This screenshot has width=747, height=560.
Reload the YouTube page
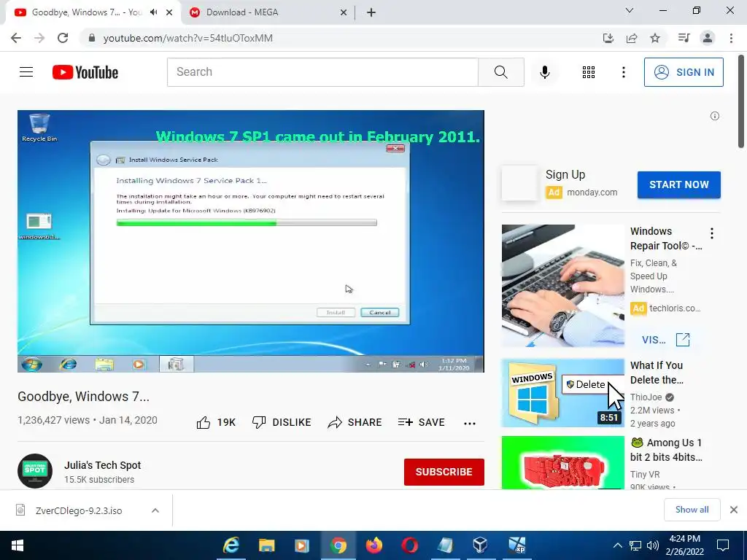pos(63,38)
